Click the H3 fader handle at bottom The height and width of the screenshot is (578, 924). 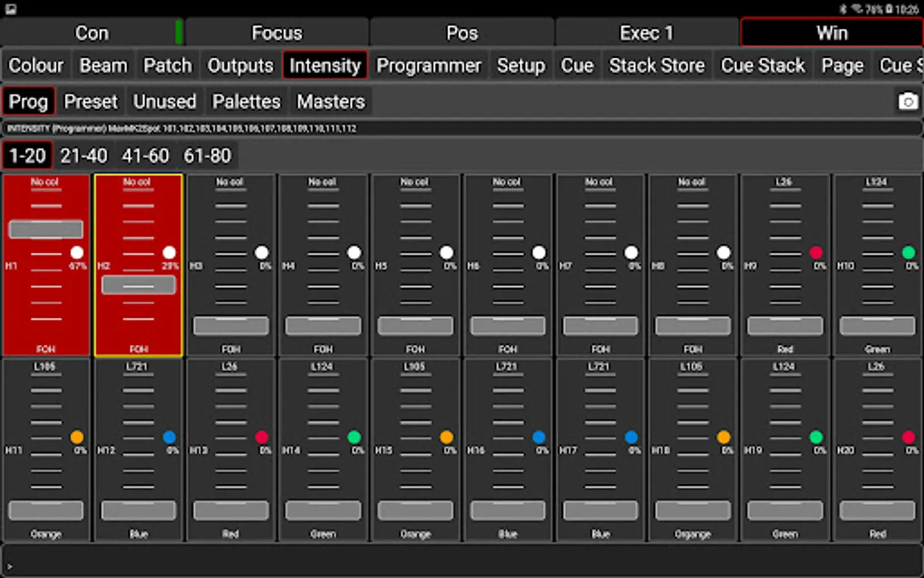click(x=231, y=326)
